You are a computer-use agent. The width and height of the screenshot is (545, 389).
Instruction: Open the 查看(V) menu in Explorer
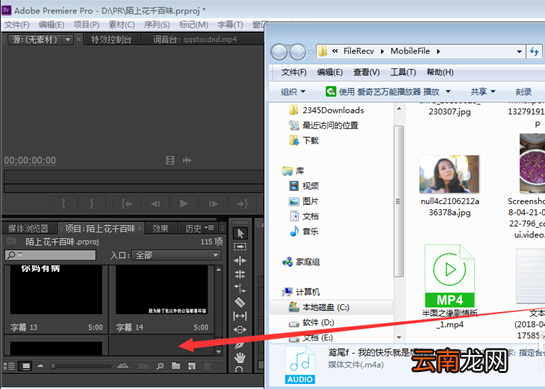point(367,72)
